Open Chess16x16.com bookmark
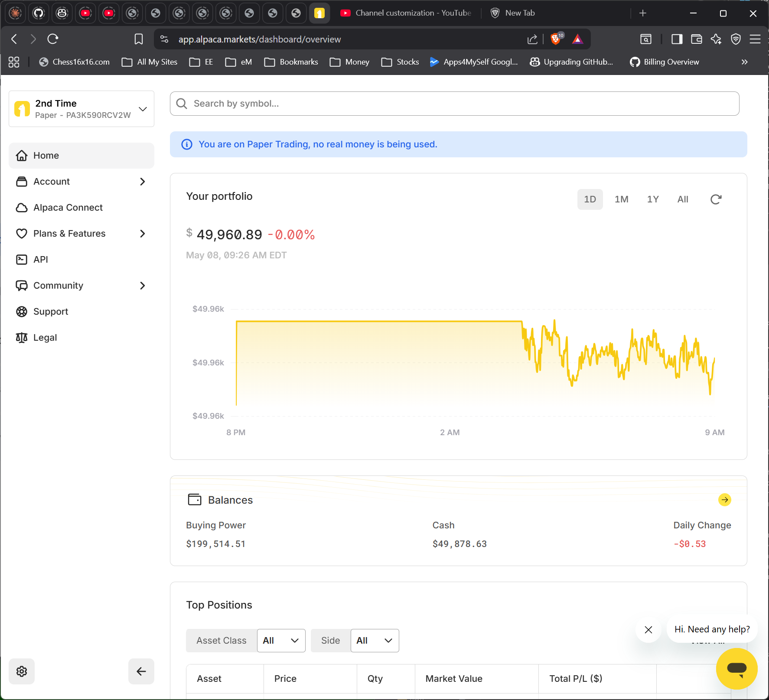The image size is (769, 700). (74, 62)
